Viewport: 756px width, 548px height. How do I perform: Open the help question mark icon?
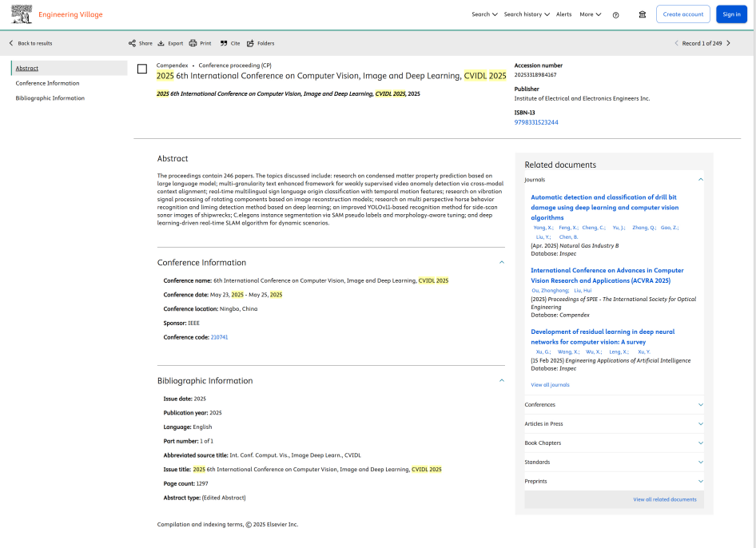pyautogui.click(x=615, y=14)
